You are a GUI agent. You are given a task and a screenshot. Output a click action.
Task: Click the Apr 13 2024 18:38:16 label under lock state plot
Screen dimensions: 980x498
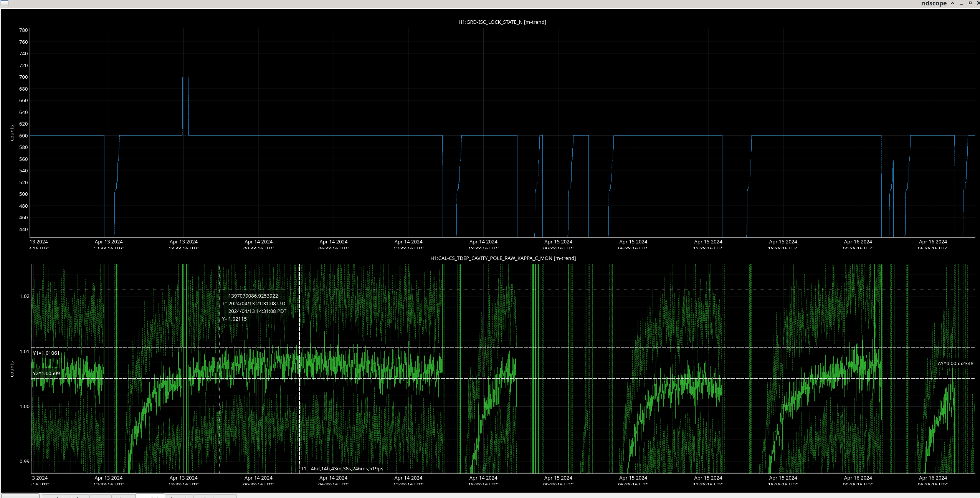(x=183, y=245)
